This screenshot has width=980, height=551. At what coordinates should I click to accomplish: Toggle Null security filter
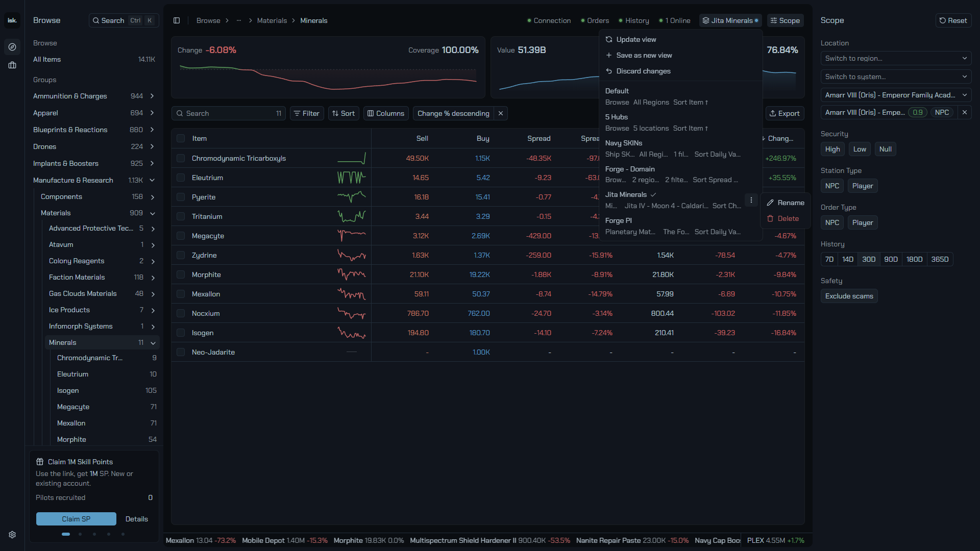(x=886, y=149)
